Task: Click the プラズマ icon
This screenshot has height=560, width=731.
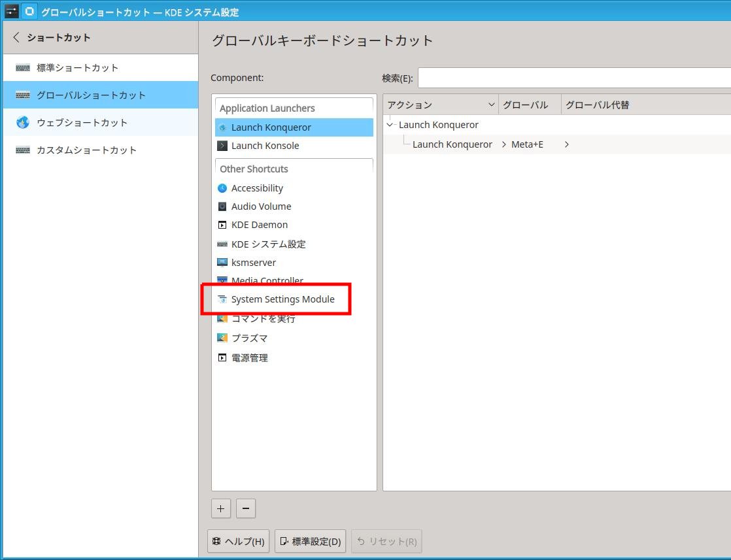Action: tap(222, 338)
